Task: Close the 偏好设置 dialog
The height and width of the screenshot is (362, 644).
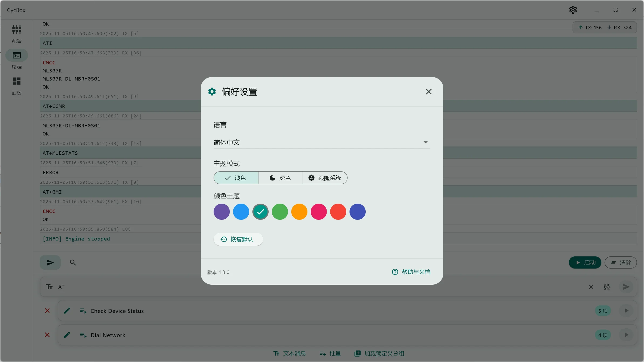Action: point(429,92)
